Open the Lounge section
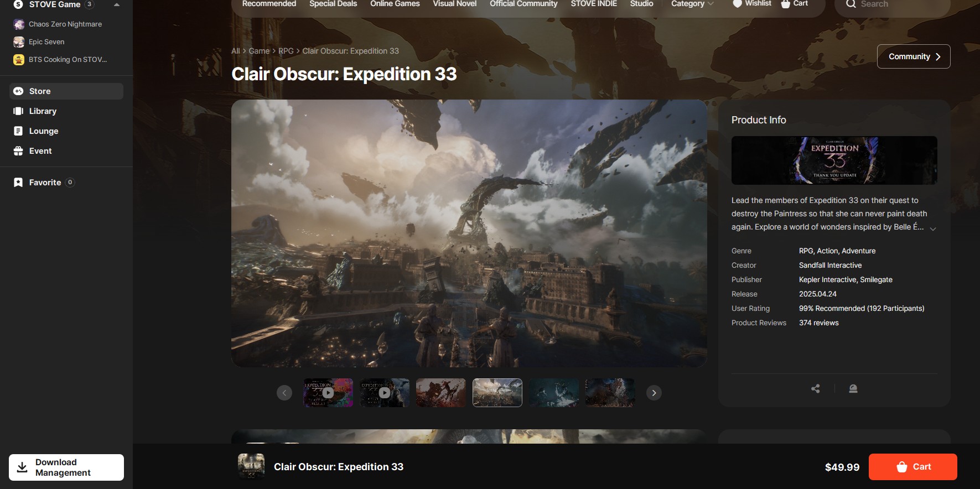Viewport: 980px width, 489px height. [x=66, y=131]
